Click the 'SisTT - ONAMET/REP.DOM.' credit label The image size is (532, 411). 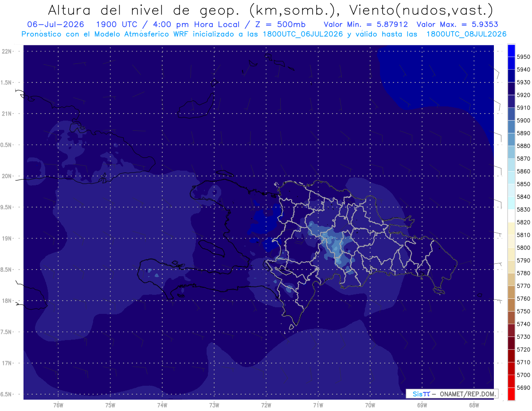tap(452, 394)
